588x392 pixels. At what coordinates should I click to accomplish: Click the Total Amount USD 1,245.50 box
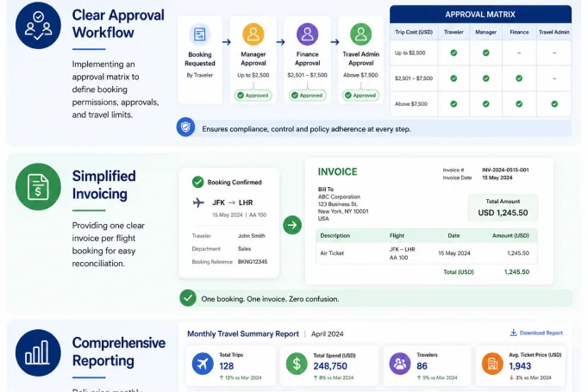click(503, 208)
